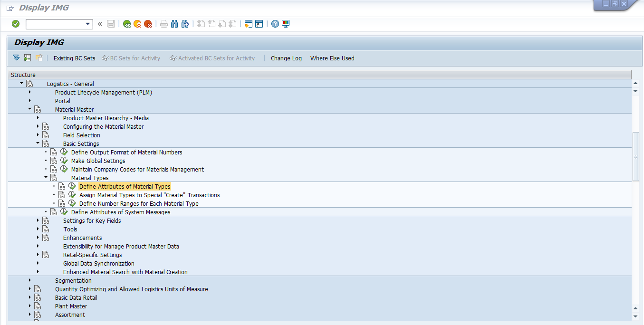Screen dimensions: 644x325
Task: Click the greyed-out clipboard icon before Existing BC Sets
Action: pos(39,58)
